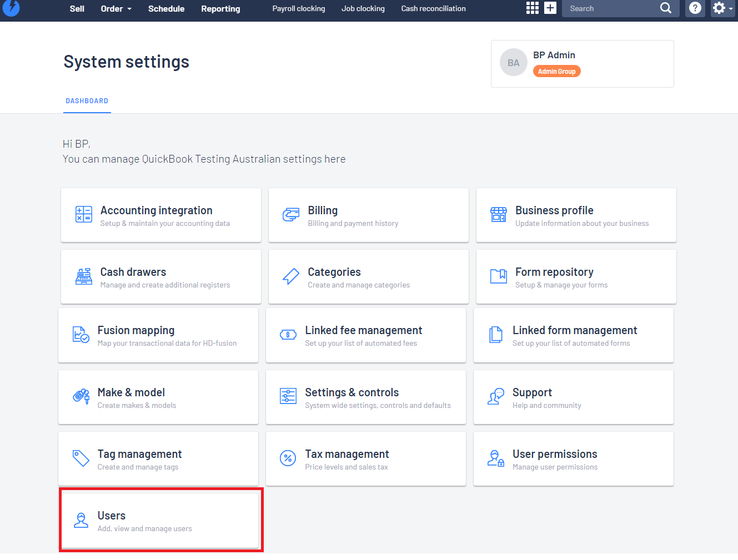This screenshot has height=560, width=738.
Task: Click 'Map your transactional data for HD-fusion' text
Action: [167, 343]
